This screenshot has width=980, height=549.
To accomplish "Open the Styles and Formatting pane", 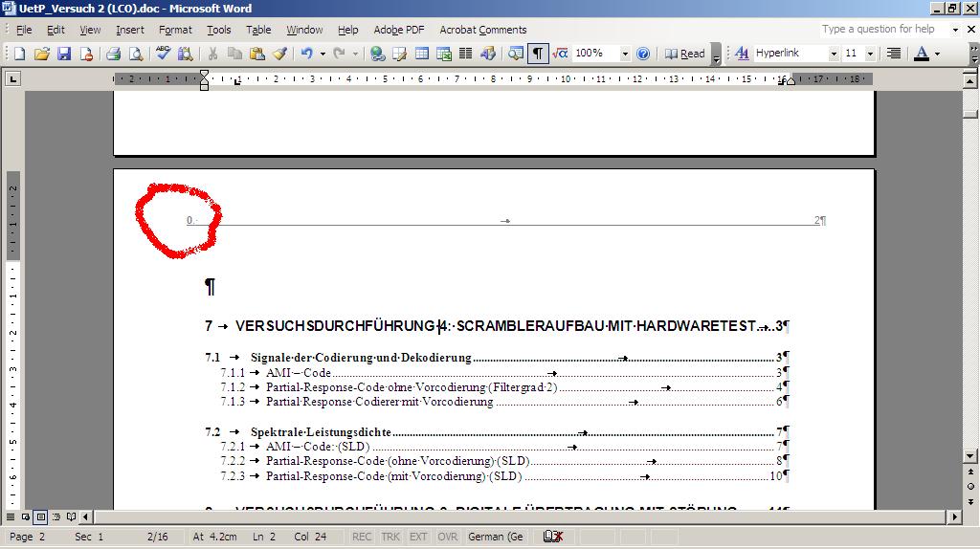I will tap(742, 54).
